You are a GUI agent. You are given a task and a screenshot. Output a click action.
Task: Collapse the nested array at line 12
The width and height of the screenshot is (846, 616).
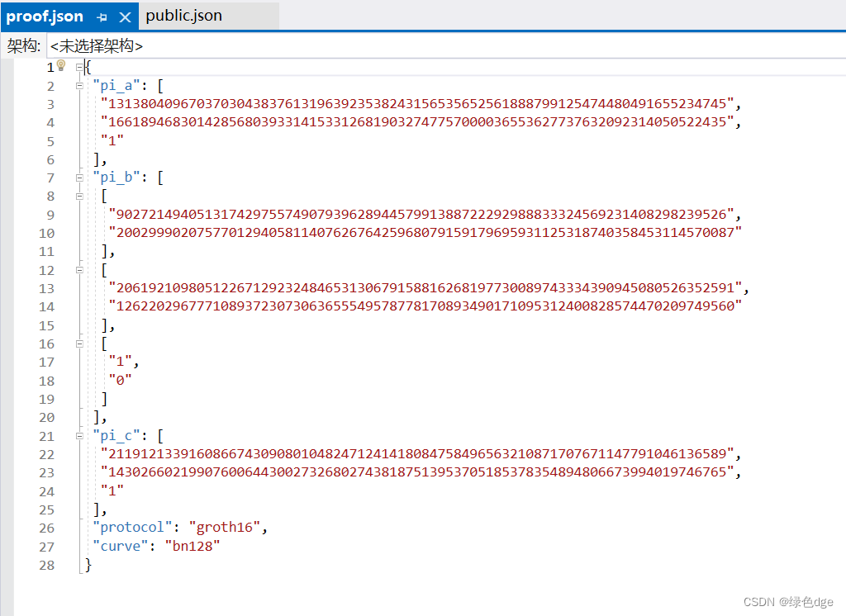tap(79, 270)
